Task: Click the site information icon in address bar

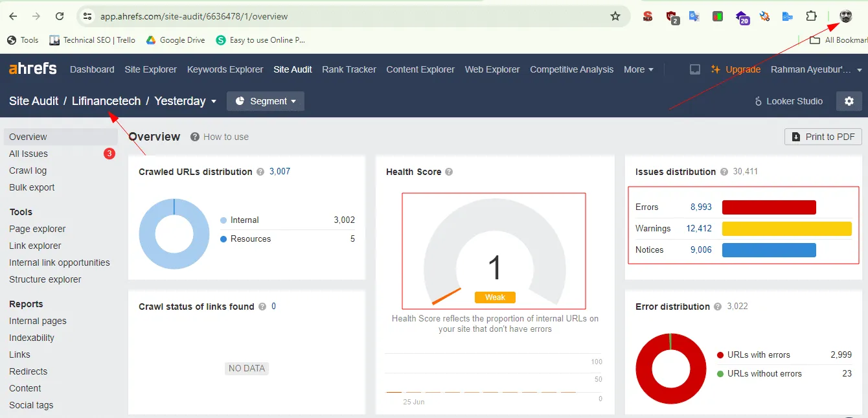Action: (87, 16)
